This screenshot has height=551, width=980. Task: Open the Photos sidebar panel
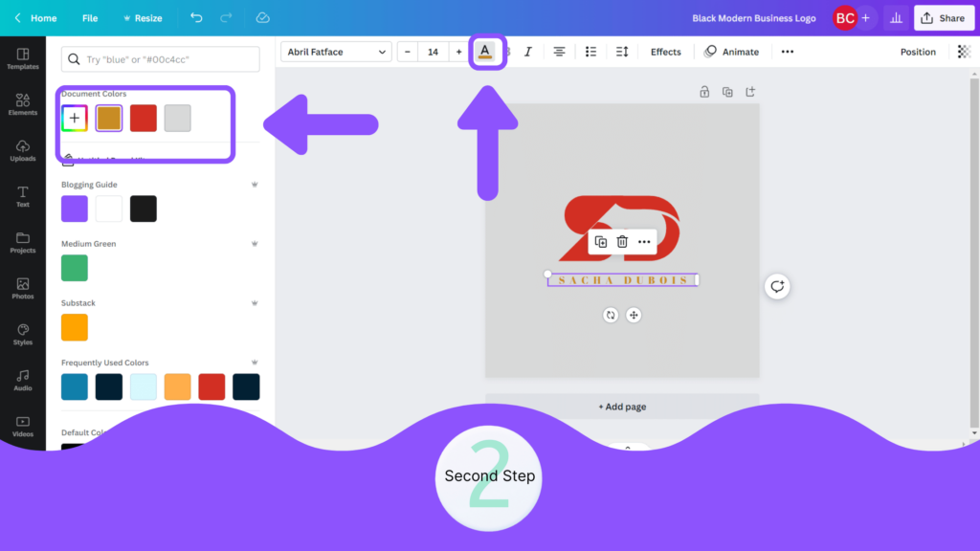[23, 288]
